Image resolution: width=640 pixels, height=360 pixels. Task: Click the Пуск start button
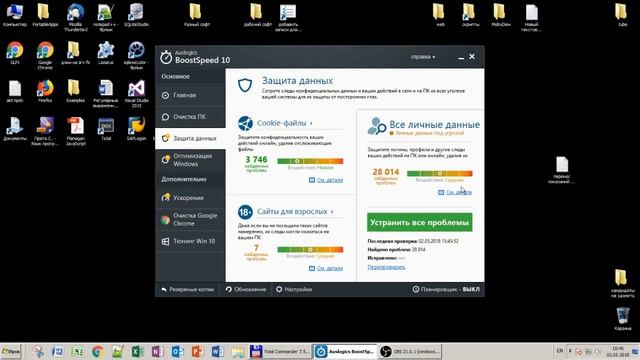tap(11, 351)
